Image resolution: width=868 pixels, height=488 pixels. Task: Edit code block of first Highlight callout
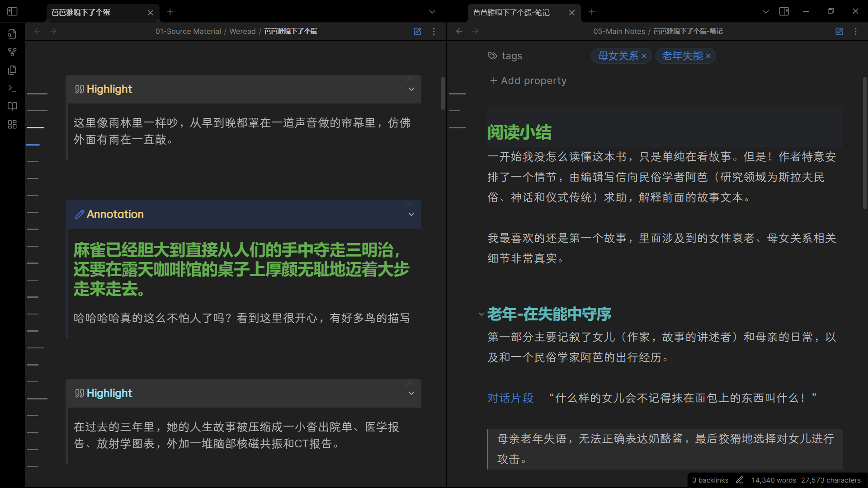click(x=408, y=80)
